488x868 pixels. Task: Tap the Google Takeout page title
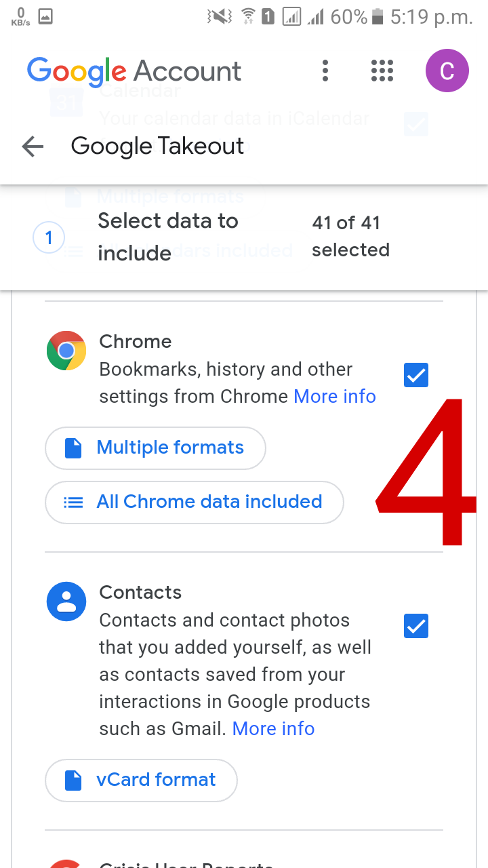click(x=157, y=146)
